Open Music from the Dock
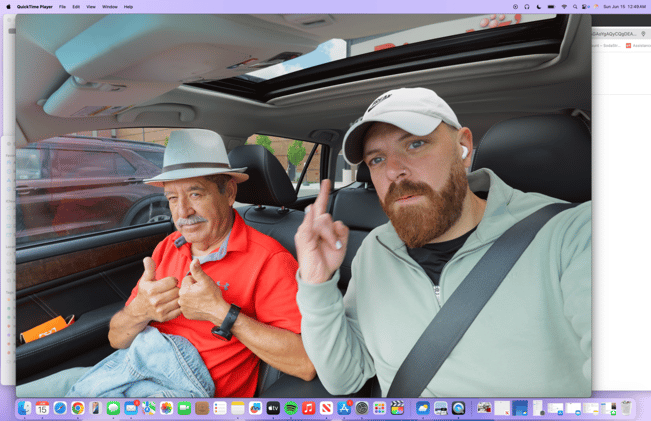 point(308,408)
